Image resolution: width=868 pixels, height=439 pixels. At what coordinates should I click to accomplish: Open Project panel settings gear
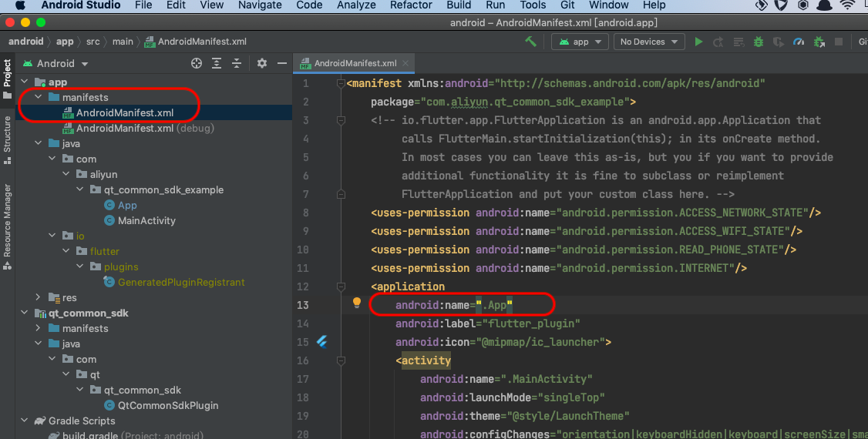point(262,63)
